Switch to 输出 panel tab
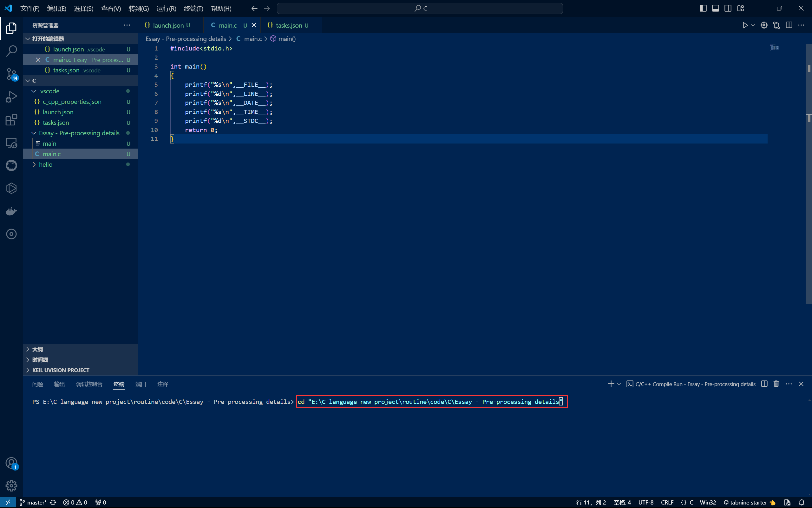The height and width of the screenshot is (508, 812). coord(59,384)
